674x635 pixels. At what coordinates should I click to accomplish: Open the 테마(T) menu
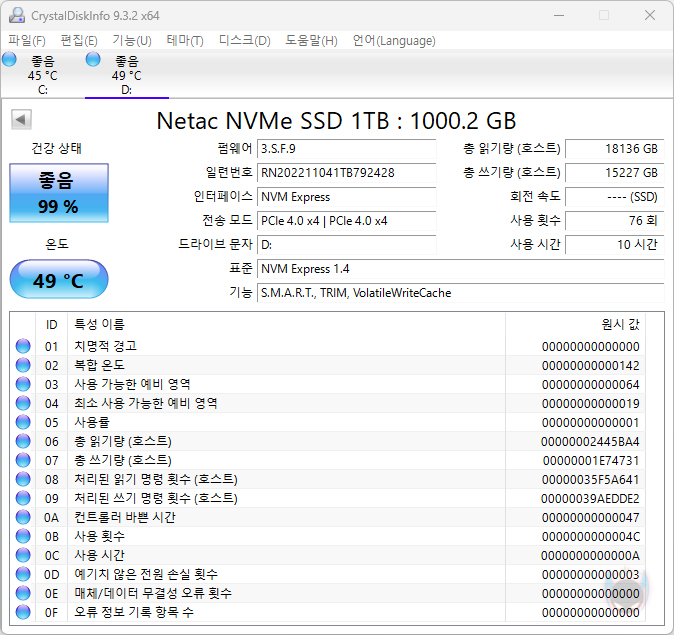point(185,41)
